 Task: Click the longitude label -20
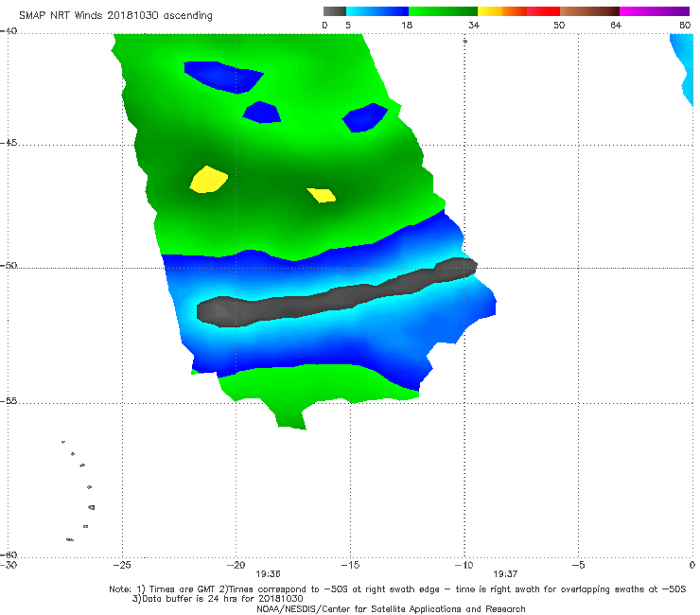[x=236, y=565]
